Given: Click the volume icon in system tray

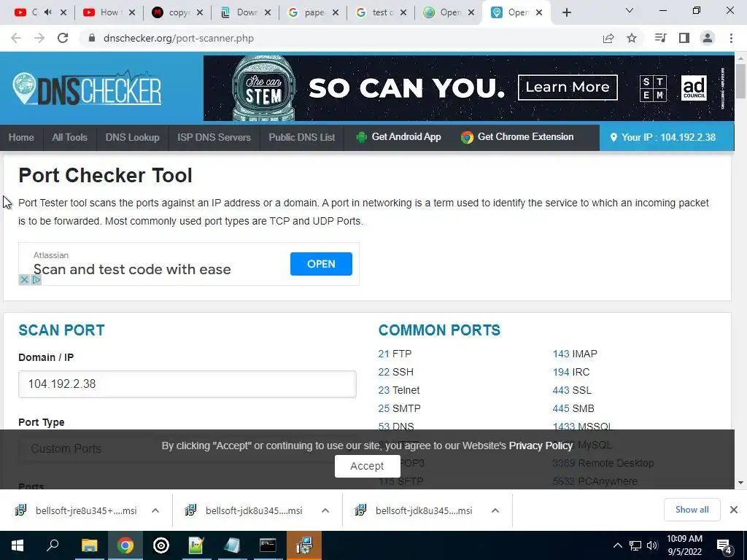Looking at the screenshot, I should (x=652, y=545).
